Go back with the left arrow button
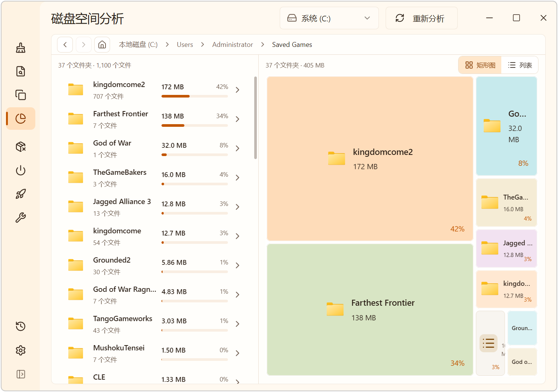 [65, 45]
